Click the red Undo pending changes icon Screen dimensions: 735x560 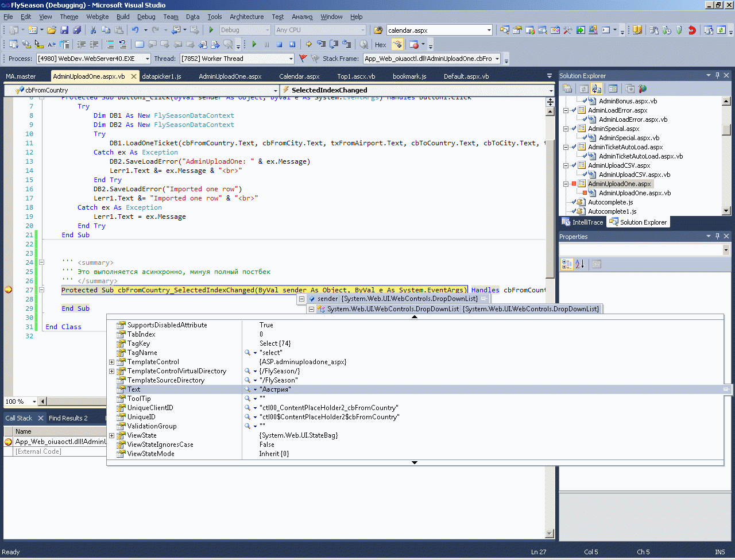692,30
